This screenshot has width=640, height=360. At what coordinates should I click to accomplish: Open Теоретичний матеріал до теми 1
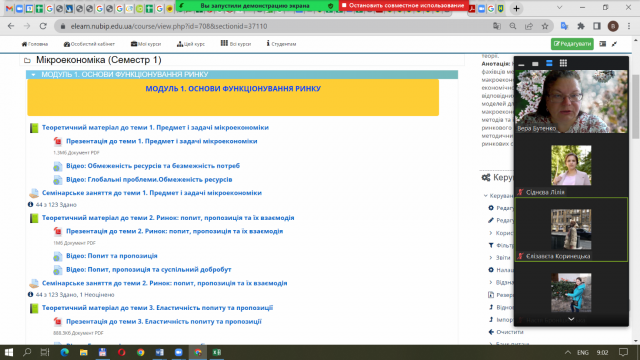coord(155,127)
